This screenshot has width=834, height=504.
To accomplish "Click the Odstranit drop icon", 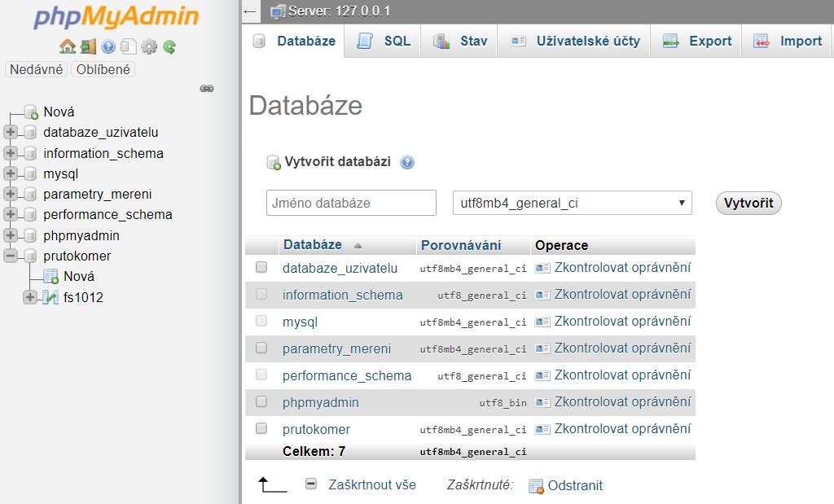I will [536, 486].
